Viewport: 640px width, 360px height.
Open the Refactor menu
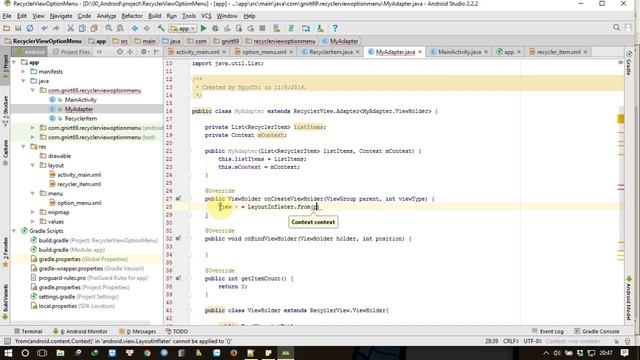tap(132, 16)
